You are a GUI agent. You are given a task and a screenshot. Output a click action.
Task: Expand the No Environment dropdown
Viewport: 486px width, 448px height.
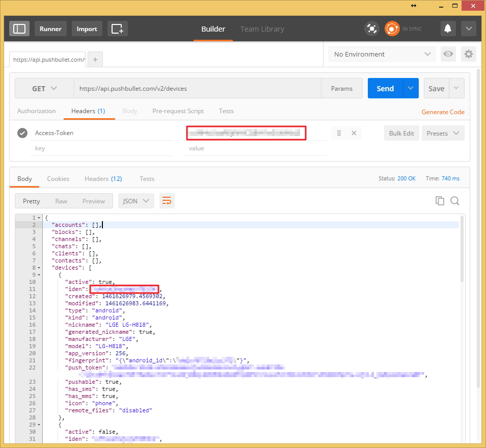382,54
